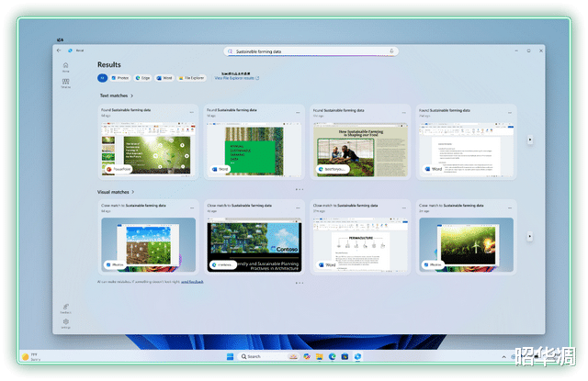Viewport: 588px width, 381px height.
Task: Open more options on Contoso visual match card
Action: click(x=298, y=207)
